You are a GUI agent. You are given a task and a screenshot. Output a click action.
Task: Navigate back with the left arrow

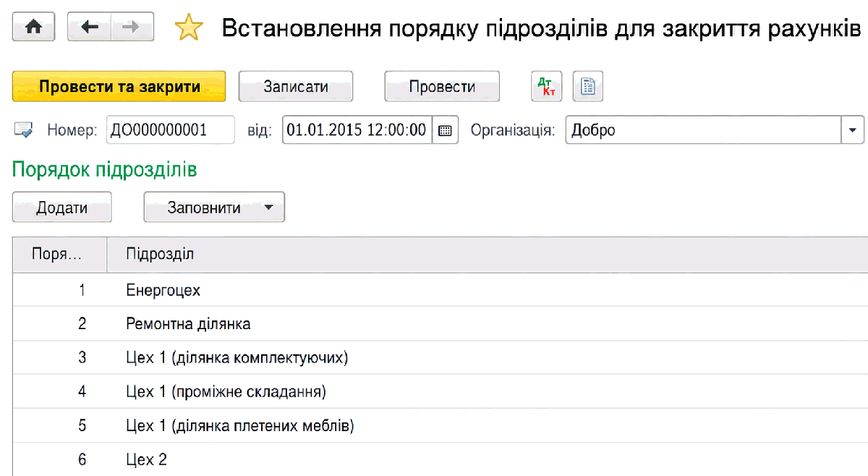90,27
